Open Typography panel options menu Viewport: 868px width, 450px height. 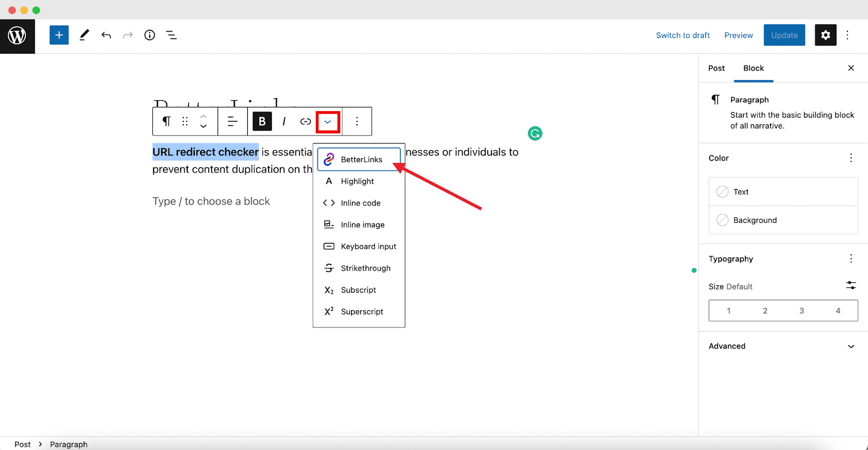click(851, 259)
